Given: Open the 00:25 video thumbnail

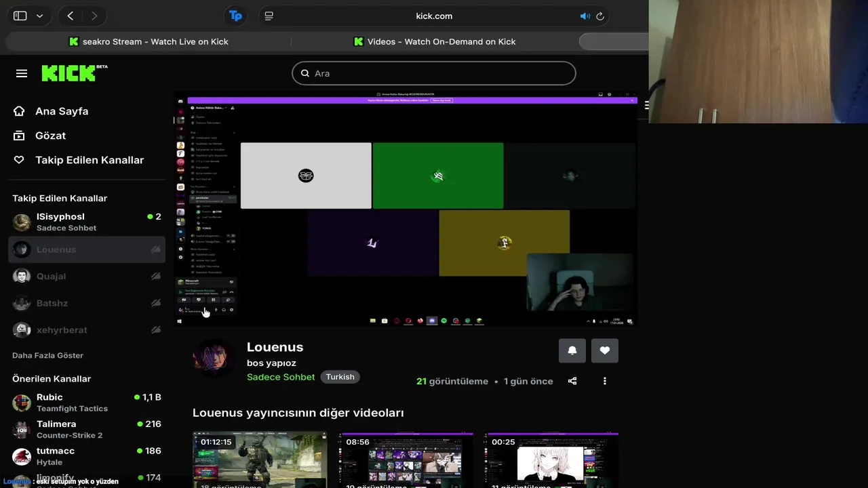Looking at the screenshot, I should click(551, 460).
